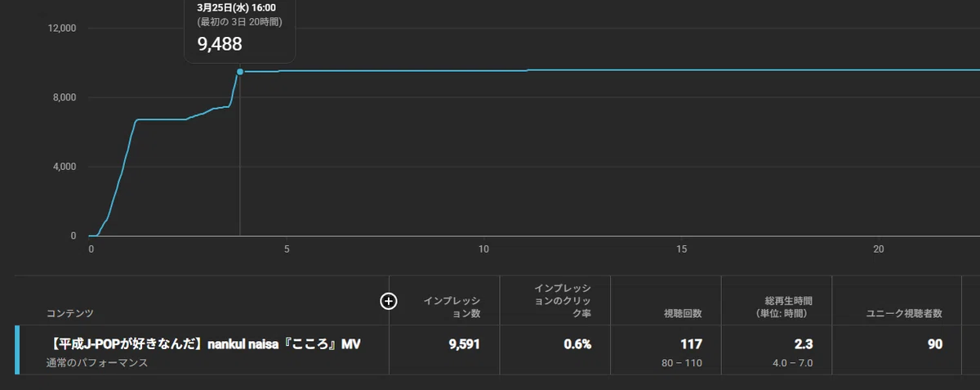
Task: Click the コンテンツ column header
Action: [69, 313]
